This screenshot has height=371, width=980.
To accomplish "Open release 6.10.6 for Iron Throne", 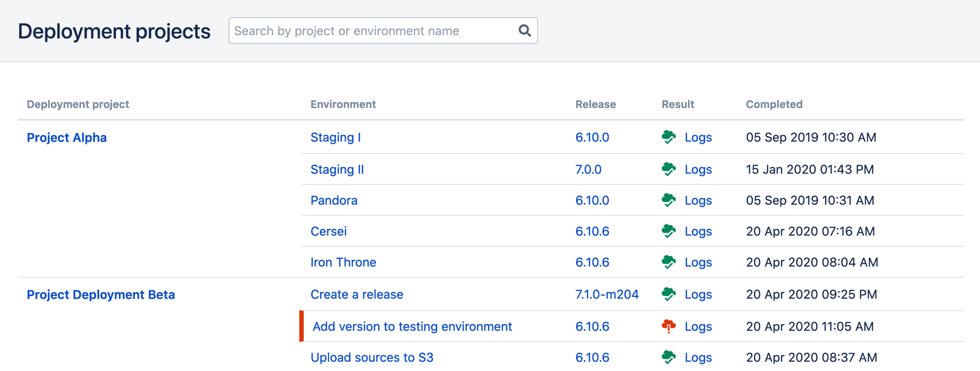I will (592, 262).
